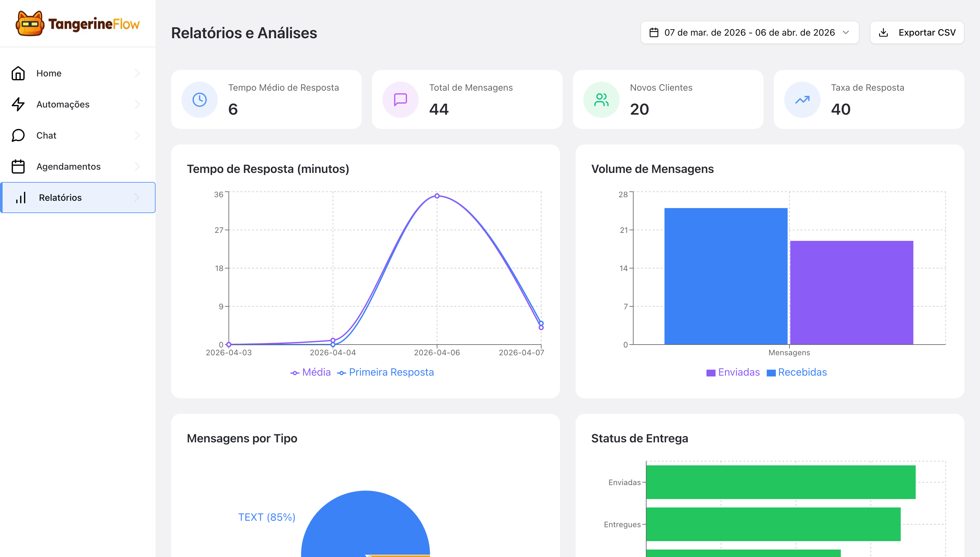Open the date range dropdown
Screen dimensions: 980x557
click(750, 32)
